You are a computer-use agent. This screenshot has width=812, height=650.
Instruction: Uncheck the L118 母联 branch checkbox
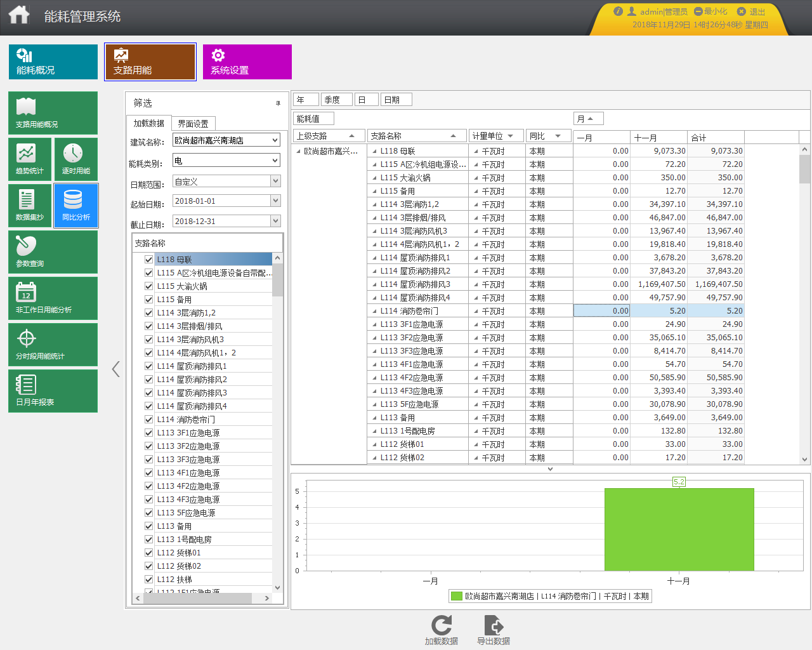click(148, 260)
